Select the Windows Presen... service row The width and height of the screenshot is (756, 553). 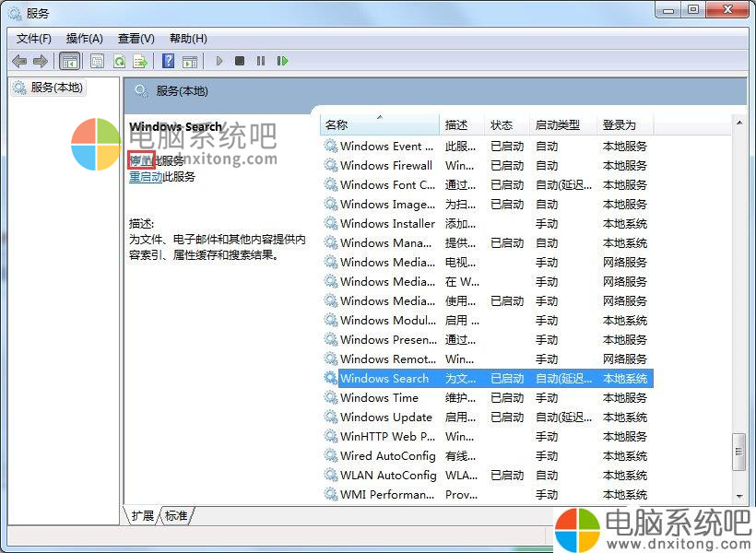pyautogui.click(x=487, y=340)
